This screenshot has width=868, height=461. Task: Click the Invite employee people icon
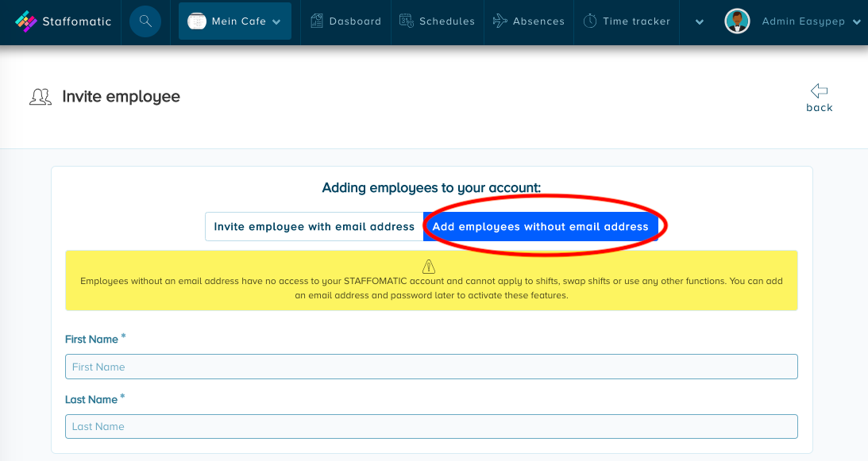click(x=41, y=97)
